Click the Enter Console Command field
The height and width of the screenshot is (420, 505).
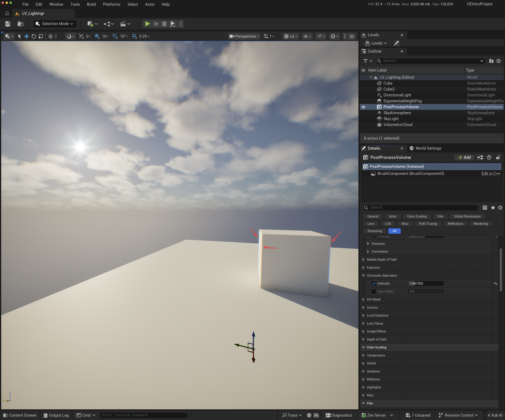[x=144, y=415]
